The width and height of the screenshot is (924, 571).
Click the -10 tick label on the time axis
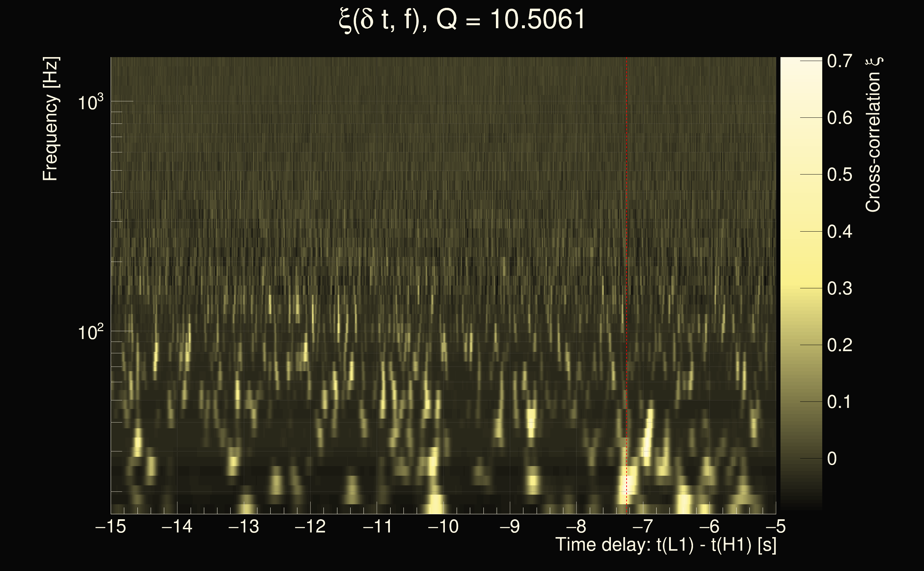click(443, 526)
